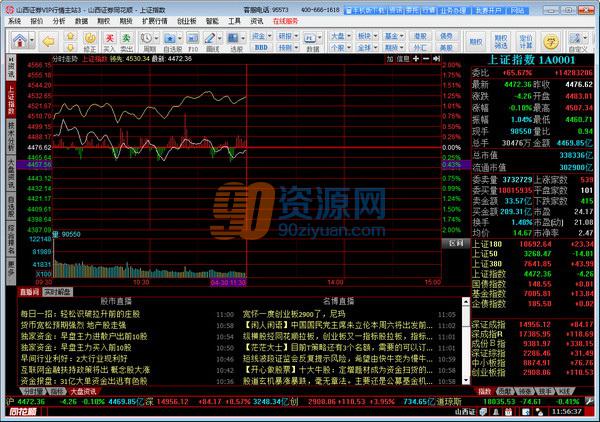This screenshot has width=600, height=422.
Task: Open the 自选股 star folder icon
Action: pyautogui.click(x=170, y=39)
